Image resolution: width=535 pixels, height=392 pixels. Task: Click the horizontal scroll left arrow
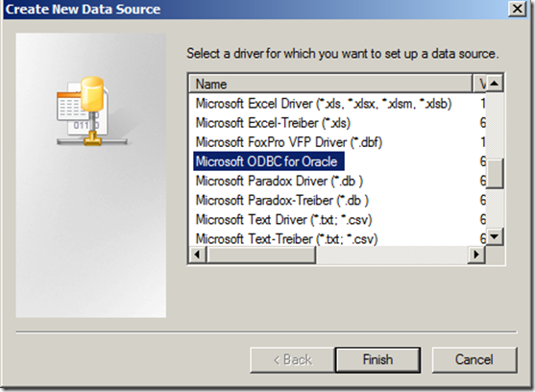pyautogui.click(x=198, y=255)
